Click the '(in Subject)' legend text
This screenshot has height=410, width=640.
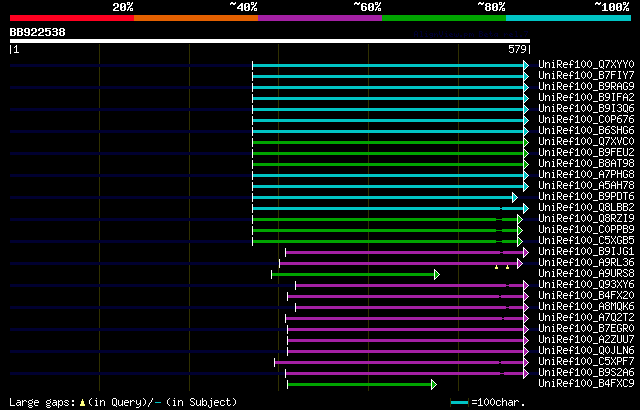pos(202,402)
